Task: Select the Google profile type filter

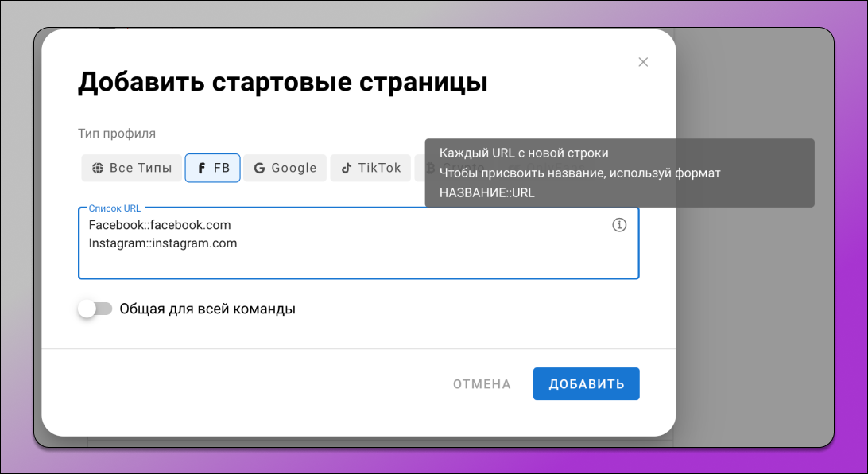Action: (x=285, y=168)
